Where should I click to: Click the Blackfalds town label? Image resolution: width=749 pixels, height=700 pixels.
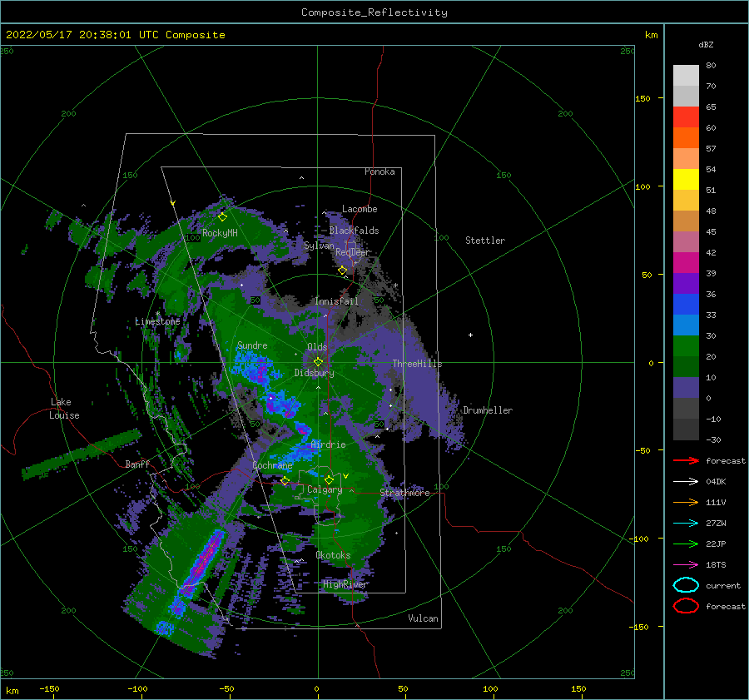(354, 231)
